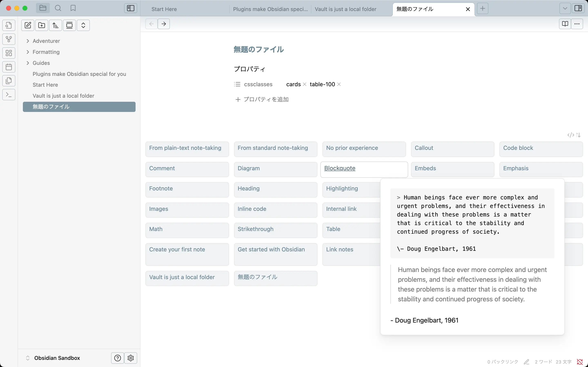Click the Blockquote link card
This screenshot has height=367, width=588.
pyautogui.click(x=340, y=168)
